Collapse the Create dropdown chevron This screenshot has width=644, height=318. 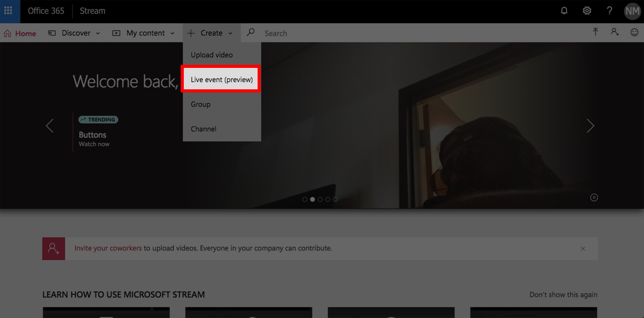tap(230, 33)
